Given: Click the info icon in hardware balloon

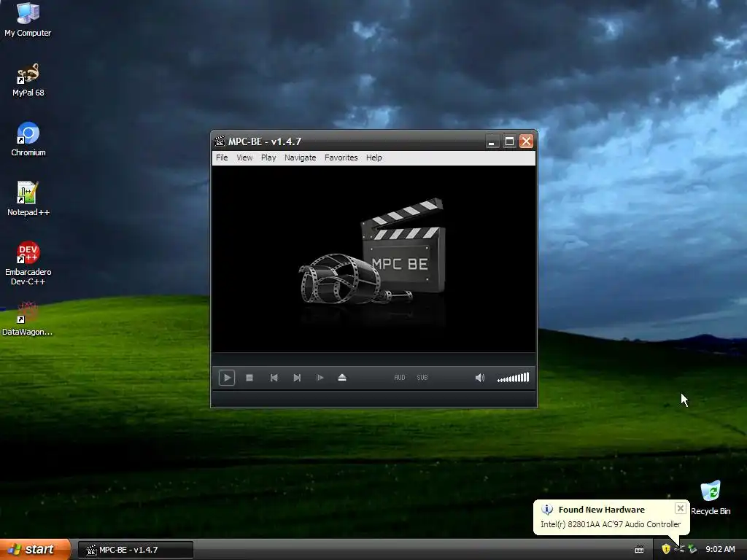Looking at the screenshot, I should [x=547, y=510].
